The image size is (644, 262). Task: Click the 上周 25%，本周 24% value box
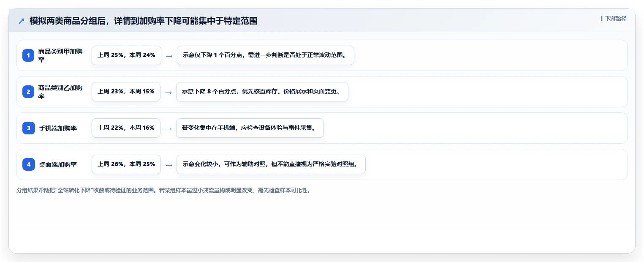pyautogui.click(x=126, y=55)
